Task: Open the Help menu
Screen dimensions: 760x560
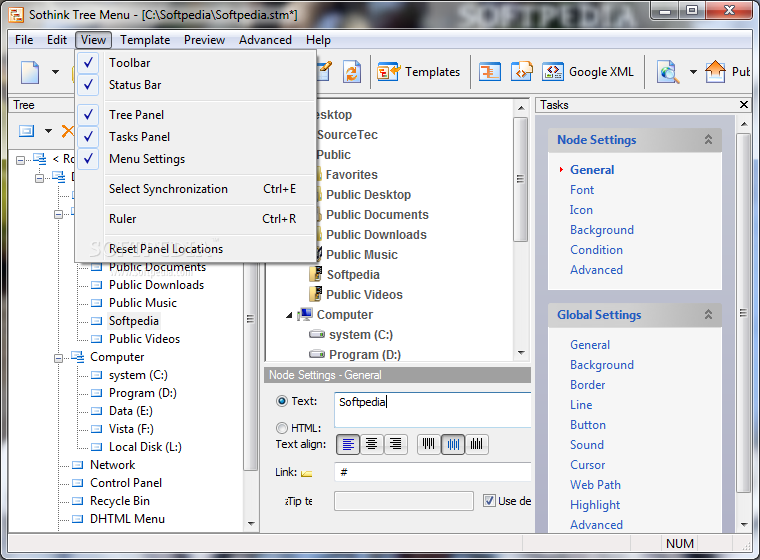Action: pos(318,40)
